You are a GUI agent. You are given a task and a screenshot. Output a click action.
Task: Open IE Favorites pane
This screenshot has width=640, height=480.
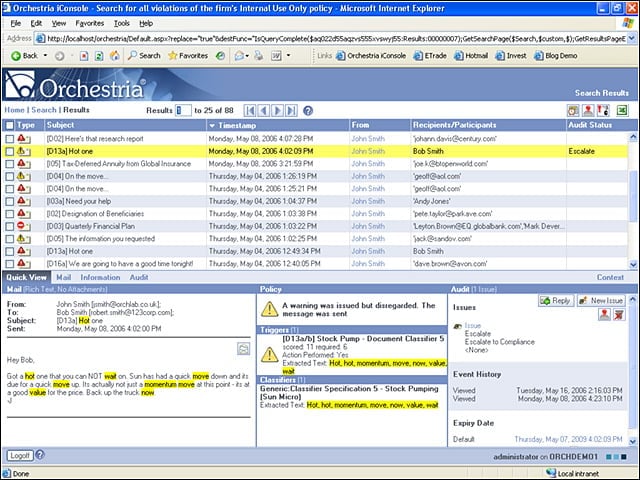(188, 56)
